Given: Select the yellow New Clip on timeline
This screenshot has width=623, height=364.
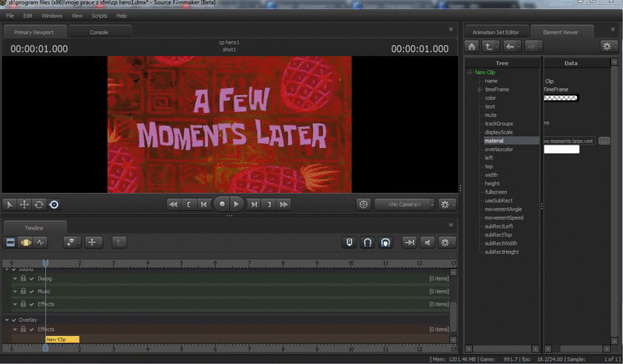Looking at the screenshot, I should [x=62, y=339].
